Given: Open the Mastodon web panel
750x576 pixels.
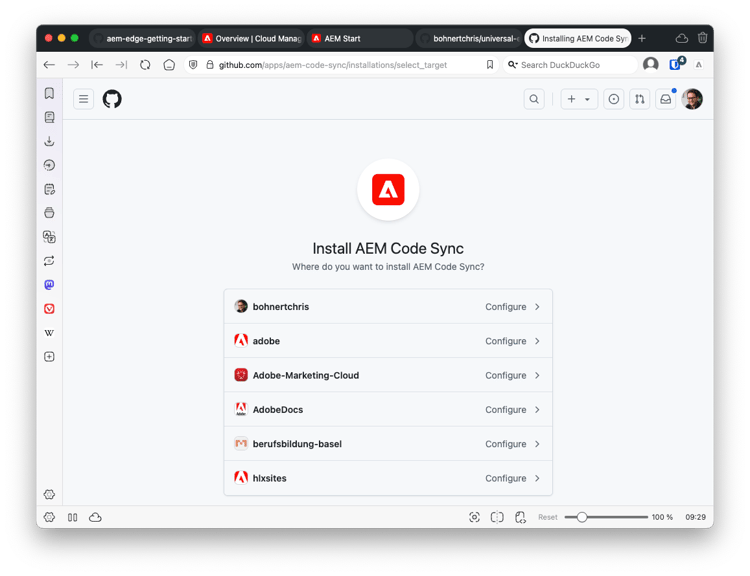Looking at the screenshot, I should tap(49, 285).
